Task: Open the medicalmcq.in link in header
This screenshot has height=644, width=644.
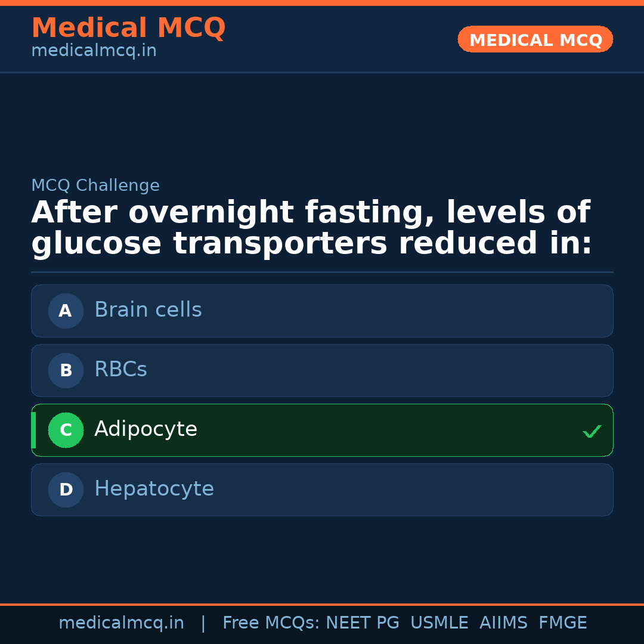Action: 94,51
